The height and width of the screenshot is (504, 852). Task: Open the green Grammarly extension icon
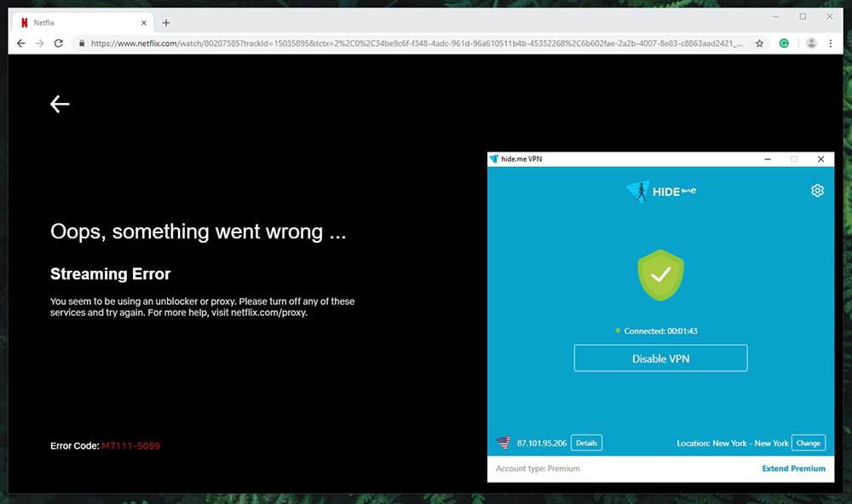[x=784, y=43]
